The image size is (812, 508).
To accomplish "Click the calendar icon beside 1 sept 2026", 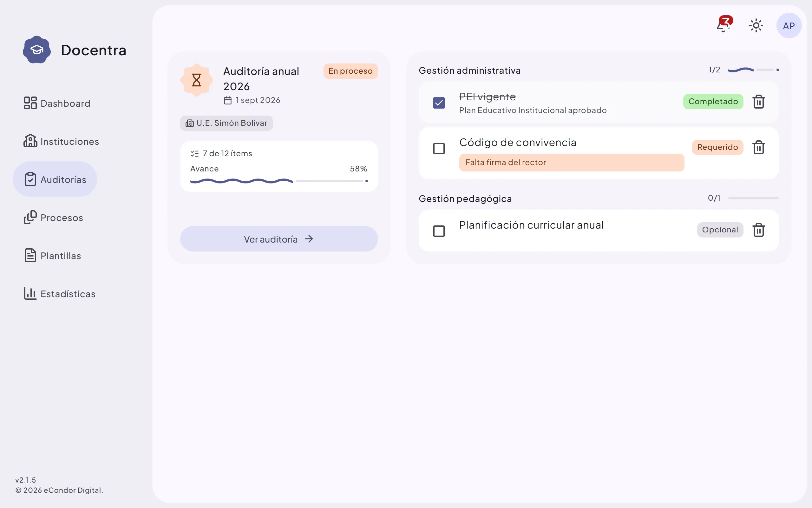I will (x=228, y=100).
